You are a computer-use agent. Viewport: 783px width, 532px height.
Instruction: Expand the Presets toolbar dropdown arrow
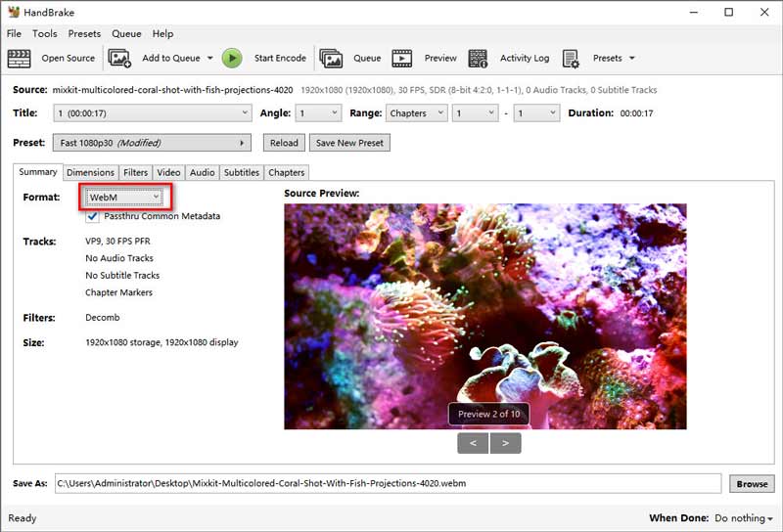click(x=631, y=58)
